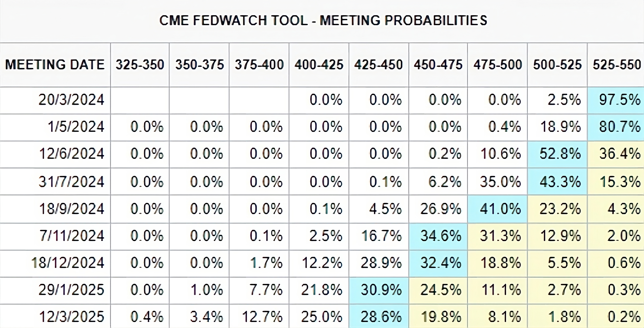Select the 18/12/2024 meeting date cell

[x=68, y=263]
